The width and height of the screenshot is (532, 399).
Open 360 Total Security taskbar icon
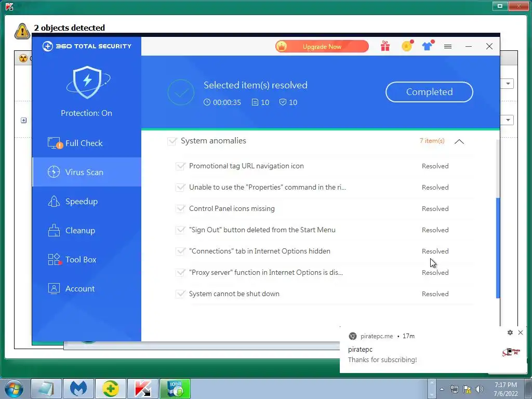111,389
